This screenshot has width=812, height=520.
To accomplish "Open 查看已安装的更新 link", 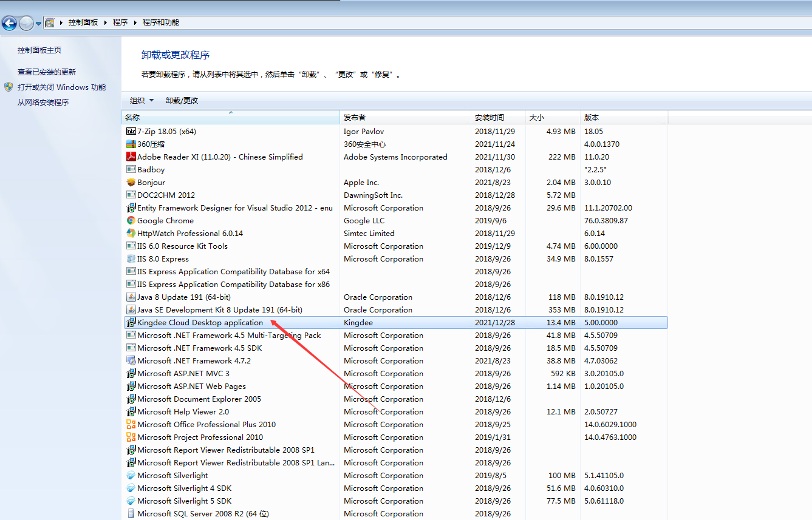I will tap(47, 72).
